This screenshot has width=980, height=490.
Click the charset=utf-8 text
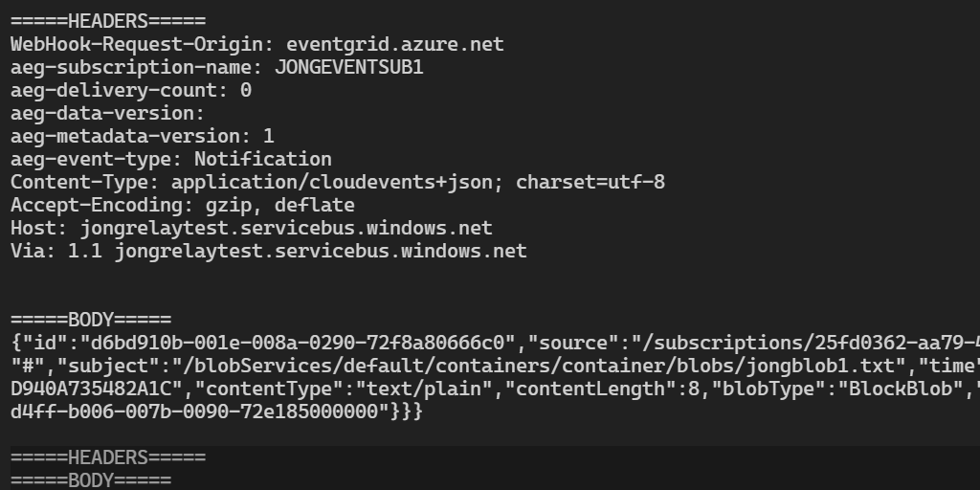coord(590,182)
